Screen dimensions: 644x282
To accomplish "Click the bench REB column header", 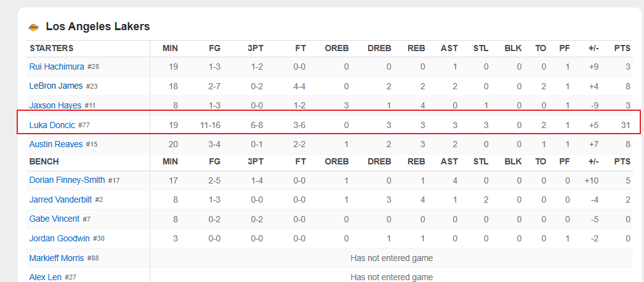I will [416, 161].
